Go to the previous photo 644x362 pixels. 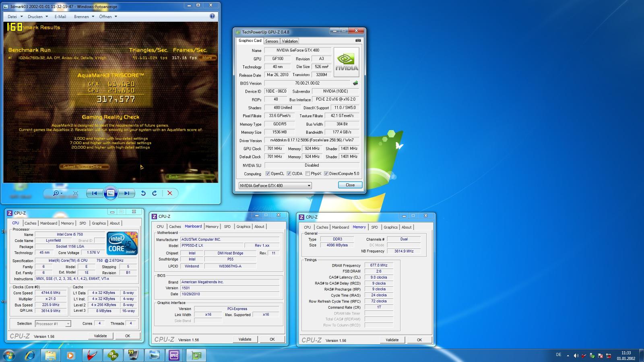pos(94,193)
